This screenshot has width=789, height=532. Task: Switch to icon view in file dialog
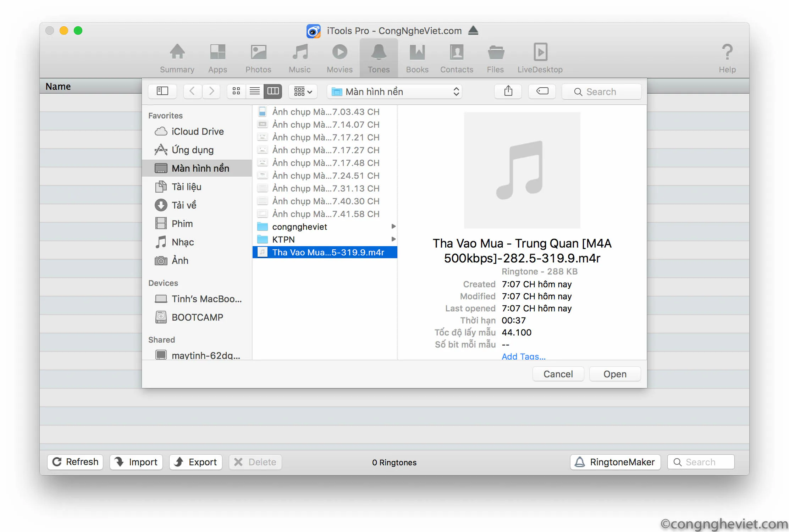pos(236,92)
